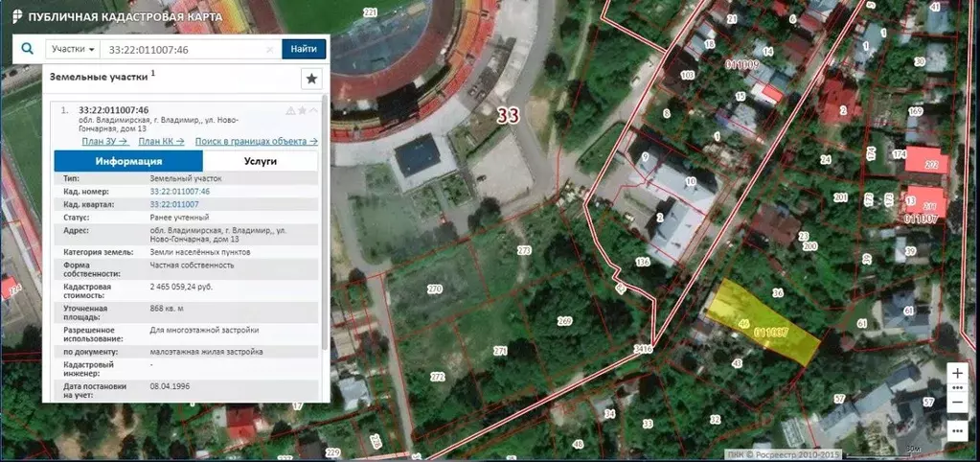This screenshot has width=980, height=462.
Task: Clear the search field with X
Action: click(x=270, y=50)
